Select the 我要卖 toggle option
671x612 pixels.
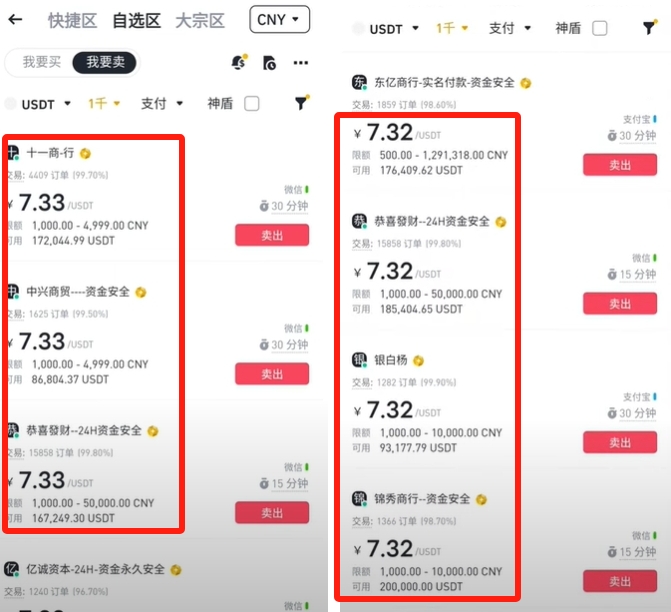105,62
